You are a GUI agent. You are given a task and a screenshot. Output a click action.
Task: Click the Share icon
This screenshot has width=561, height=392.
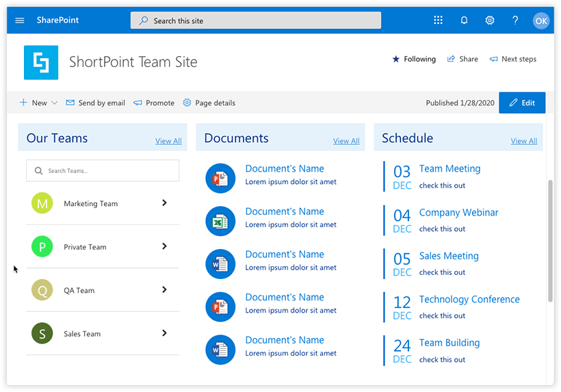451,59
